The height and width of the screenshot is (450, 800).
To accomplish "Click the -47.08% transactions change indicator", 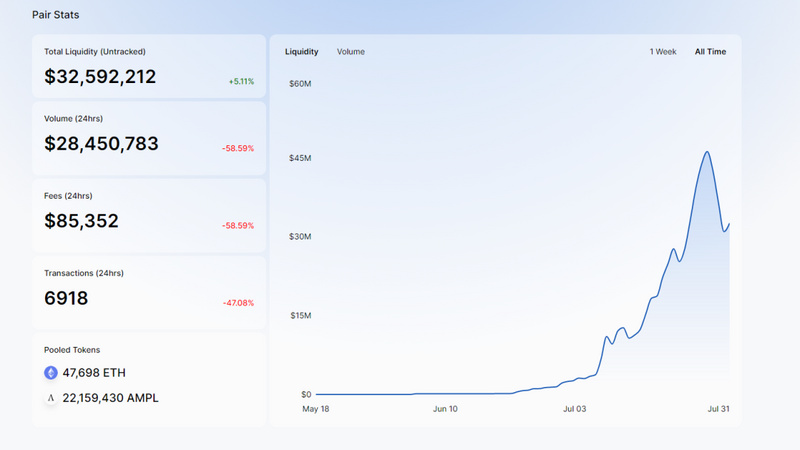I will [238, 303].
